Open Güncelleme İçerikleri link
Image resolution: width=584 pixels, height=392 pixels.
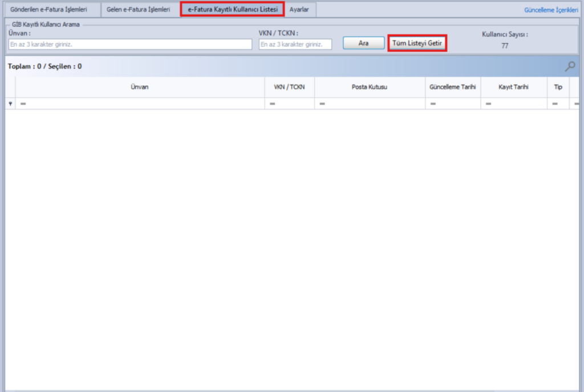[551, 10]
